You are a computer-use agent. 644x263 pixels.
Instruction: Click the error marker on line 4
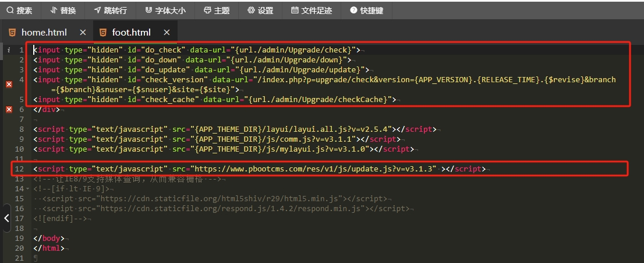(9, 85)
